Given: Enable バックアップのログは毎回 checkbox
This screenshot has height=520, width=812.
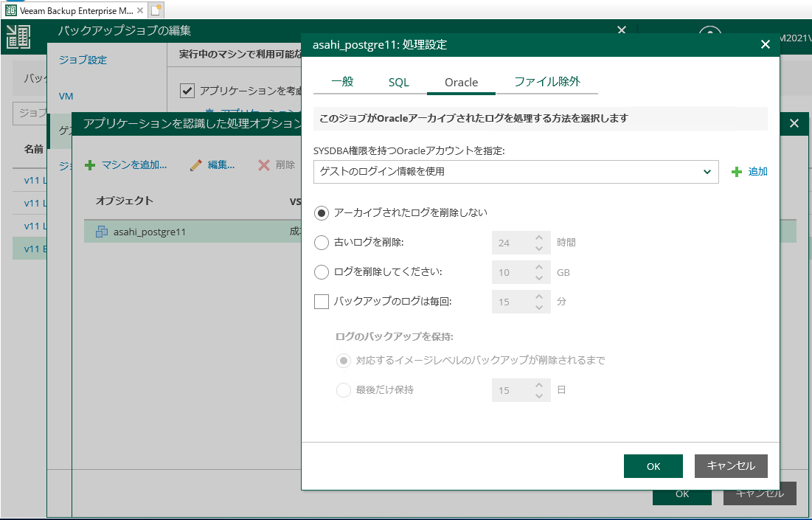Looking at the screenshot, I should click(x=322, y=302).
